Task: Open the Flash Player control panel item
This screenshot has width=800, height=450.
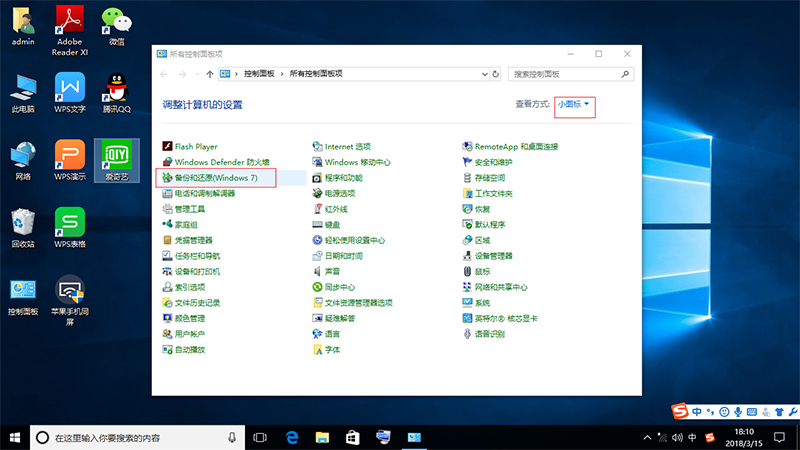Action: click(x=190, y=146)
